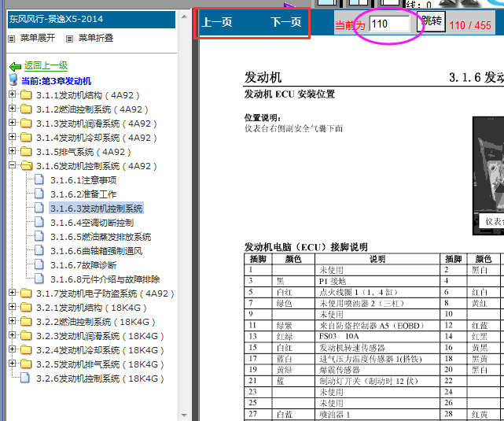Expand the 3.2.4发动机冷却系统 (18K4G) node
This screenshot has height=421, width=504.
[x=13, y=349]
